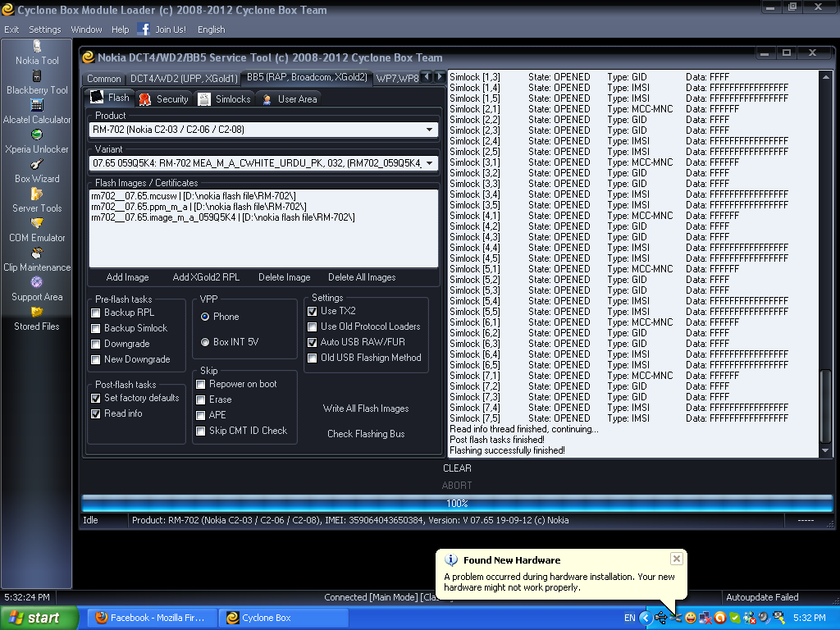The height and width of the screenshot is (630, 840).
Task: Click the Security tab icon
Action: click(x=144, y=99)
